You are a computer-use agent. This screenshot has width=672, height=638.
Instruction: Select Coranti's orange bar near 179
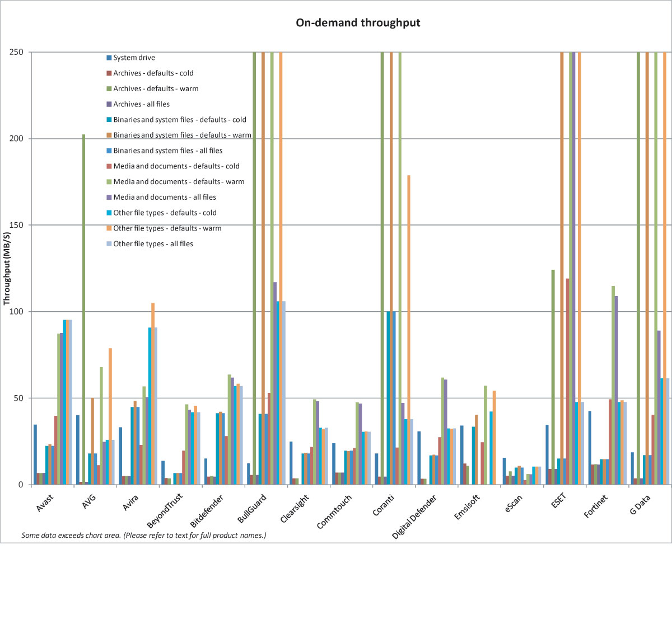coord(409,330)
